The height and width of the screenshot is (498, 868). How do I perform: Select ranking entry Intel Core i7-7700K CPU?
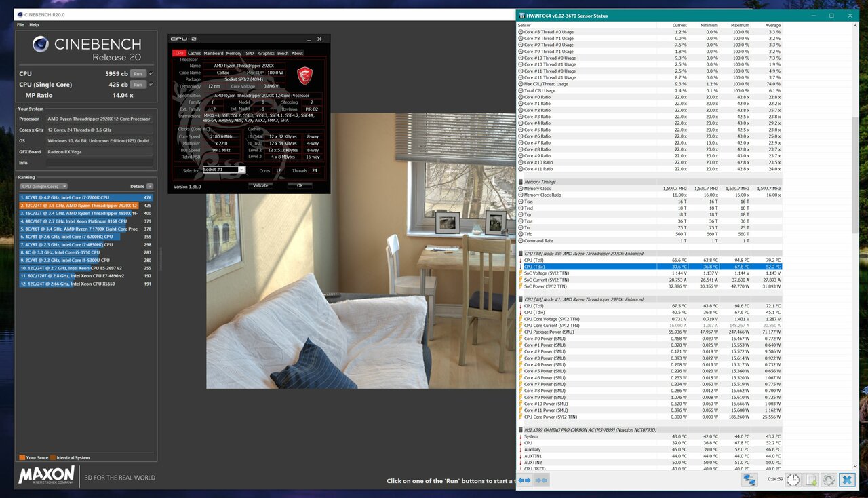pyautogui.click(x=86, y=197)
